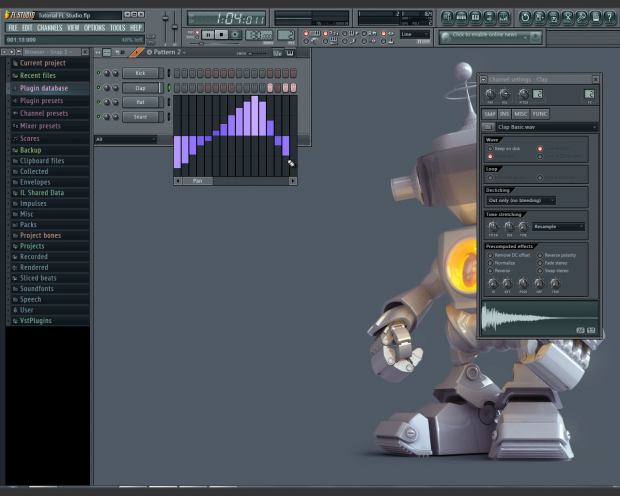Click the Channel settings window menu arrow

[483, 80]
